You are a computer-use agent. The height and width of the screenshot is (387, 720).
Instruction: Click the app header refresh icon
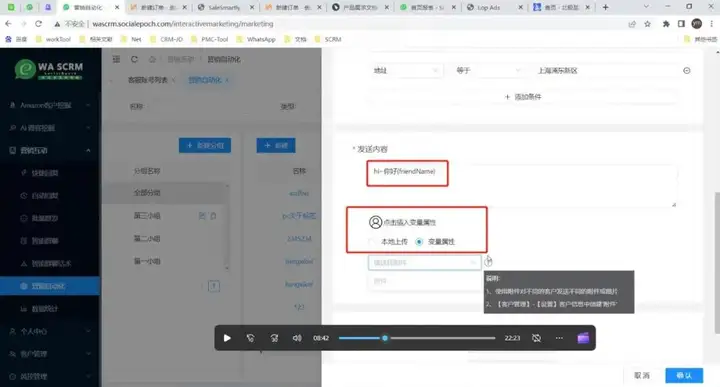point(134,59)
